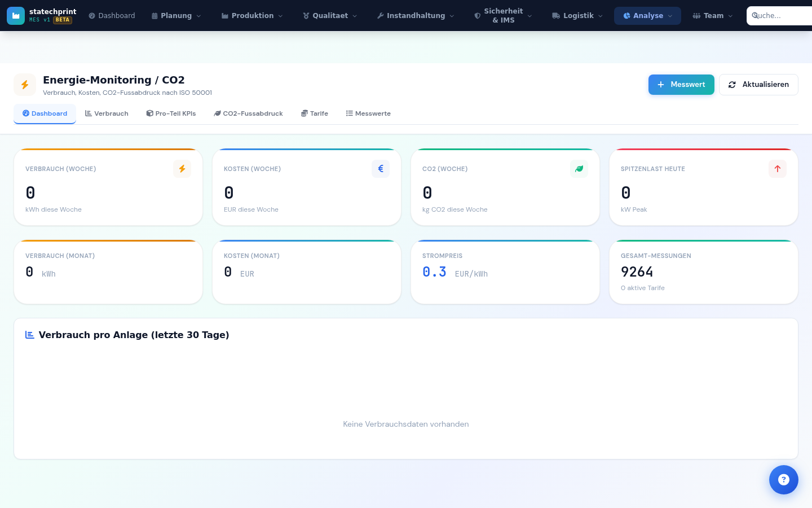
Task: Click the 'kWh diese Woche' label
Action: [54, 209]
